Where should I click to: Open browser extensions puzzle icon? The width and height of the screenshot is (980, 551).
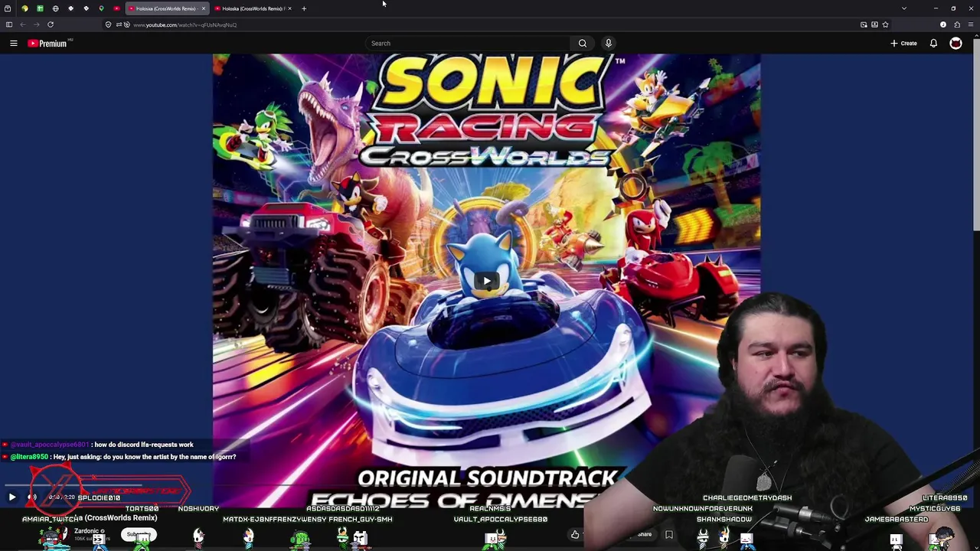pos(957,24)
